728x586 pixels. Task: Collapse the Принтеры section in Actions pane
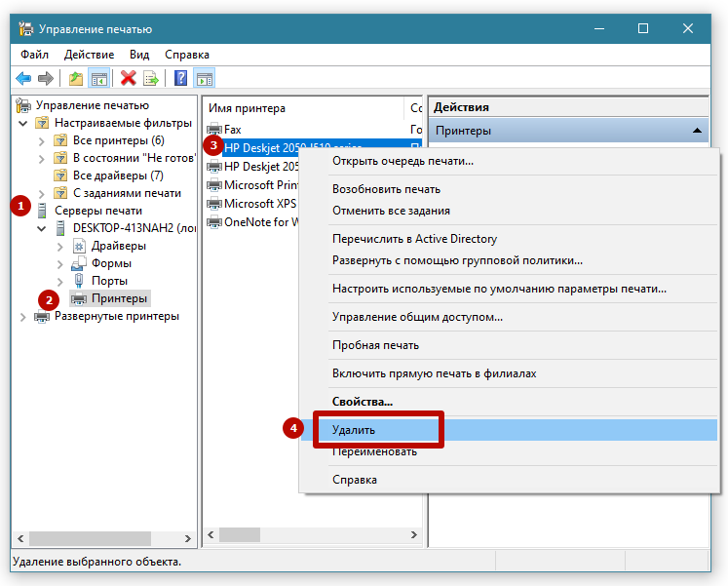tap(697, 130)
